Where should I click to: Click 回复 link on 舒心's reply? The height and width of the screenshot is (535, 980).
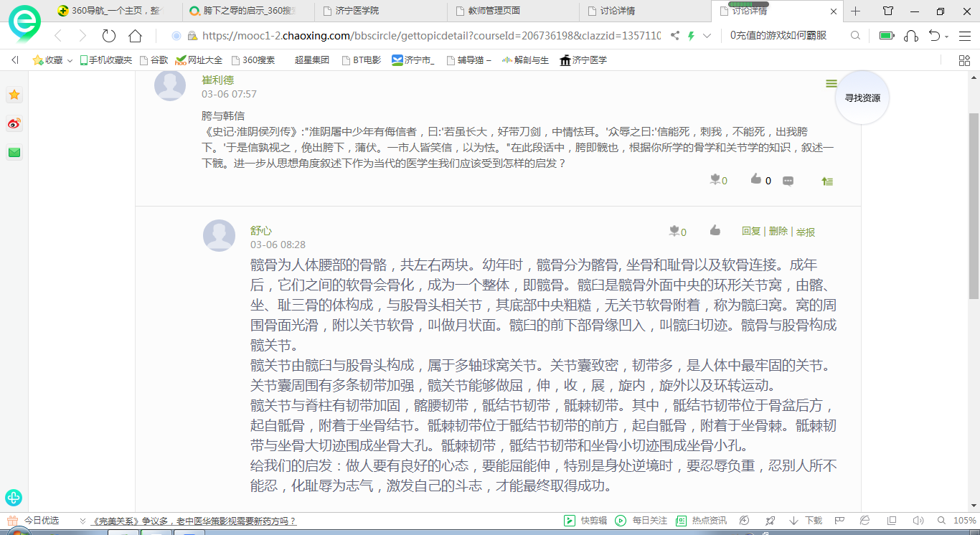tap(750, 231)
